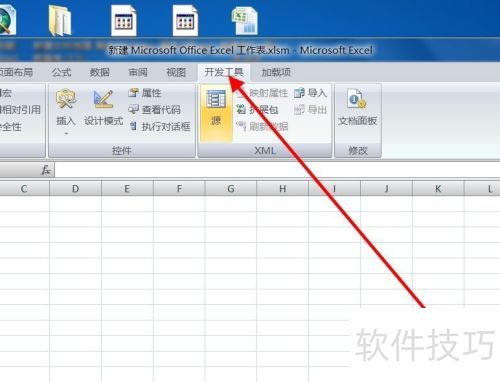Click the Macro Security (安全性) button
The image size is (500, 382).
click(11, 126)
